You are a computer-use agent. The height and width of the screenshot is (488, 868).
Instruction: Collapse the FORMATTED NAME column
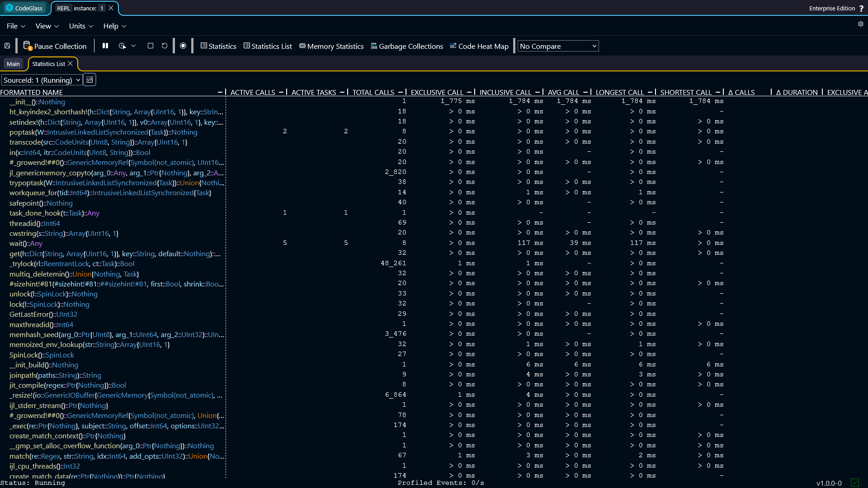tap(220, 92)
